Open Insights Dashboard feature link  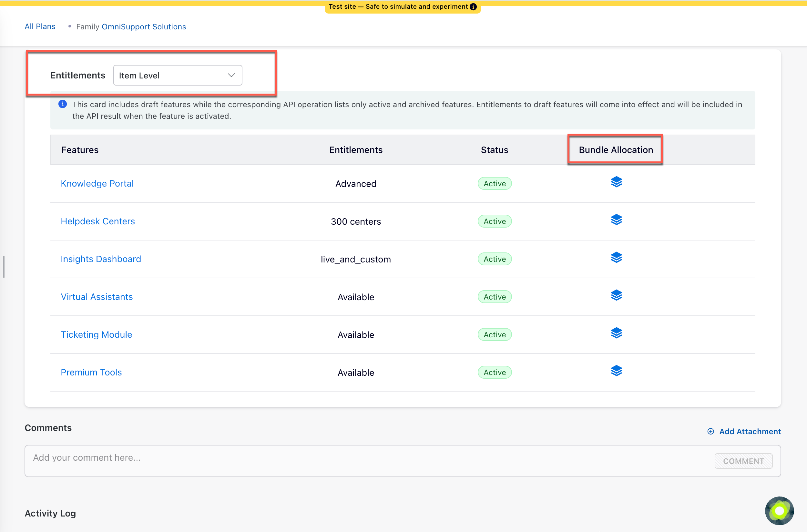(101, 259)
